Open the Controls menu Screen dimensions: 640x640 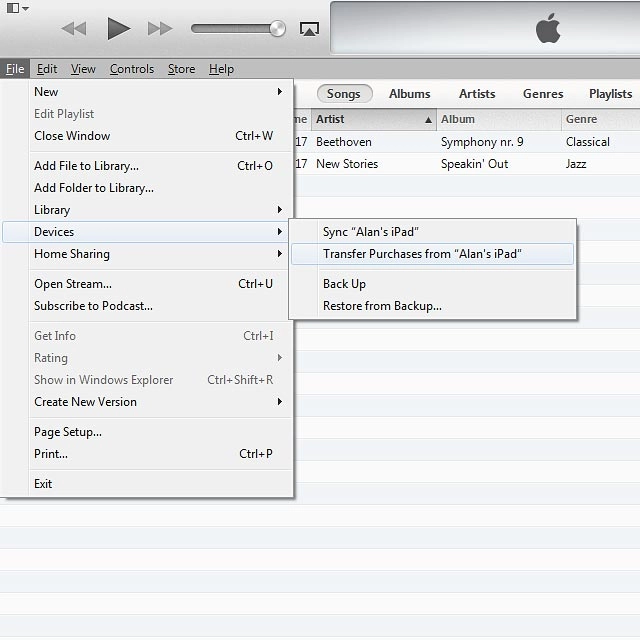132,69
